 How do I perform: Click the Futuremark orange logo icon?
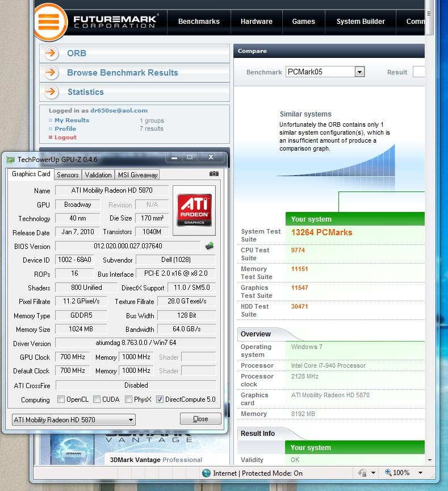tap(50, 22)
